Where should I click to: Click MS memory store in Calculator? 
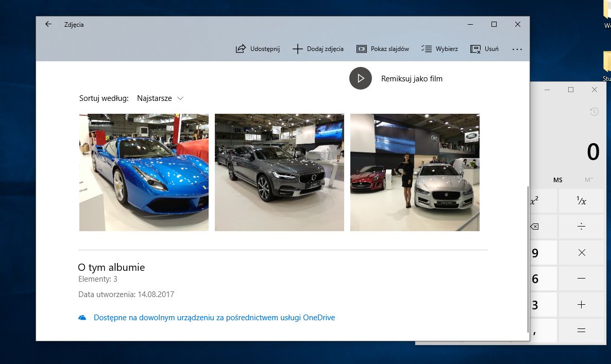coord(557,180)
